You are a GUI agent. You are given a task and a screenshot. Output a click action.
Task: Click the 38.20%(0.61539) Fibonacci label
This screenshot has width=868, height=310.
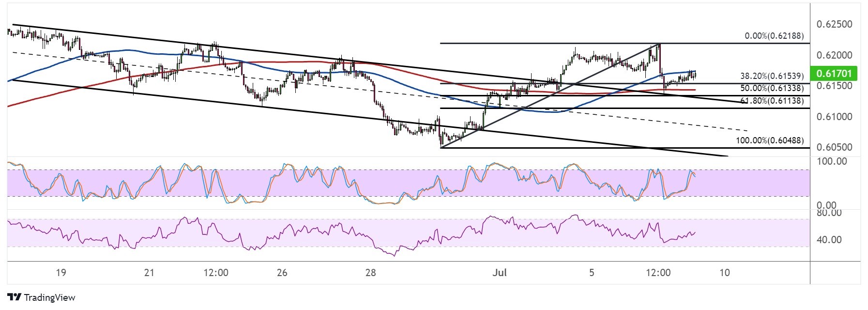click(772, 76)
